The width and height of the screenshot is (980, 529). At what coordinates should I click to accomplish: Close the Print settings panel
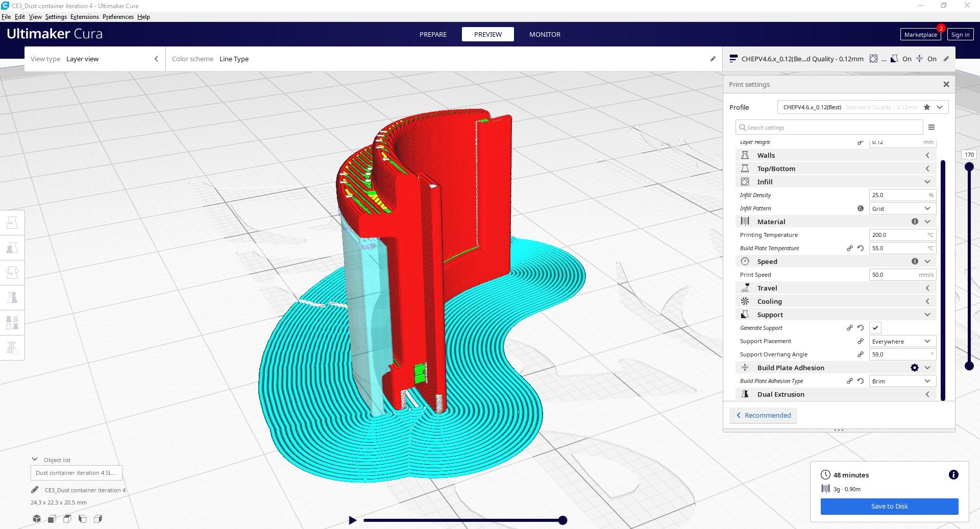[x=946, y=84]
